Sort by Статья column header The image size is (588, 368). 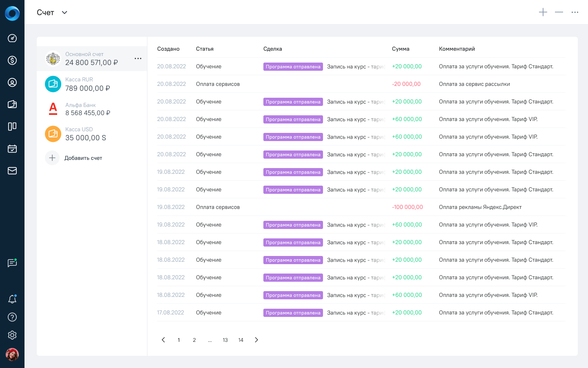point(205,49)
